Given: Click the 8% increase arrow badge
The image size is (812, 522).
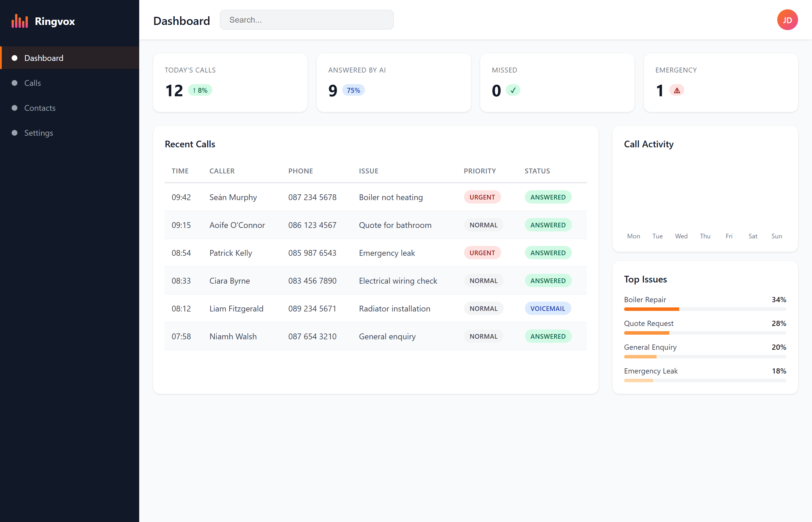Looking at the screenshot, I should click(200, 90).
